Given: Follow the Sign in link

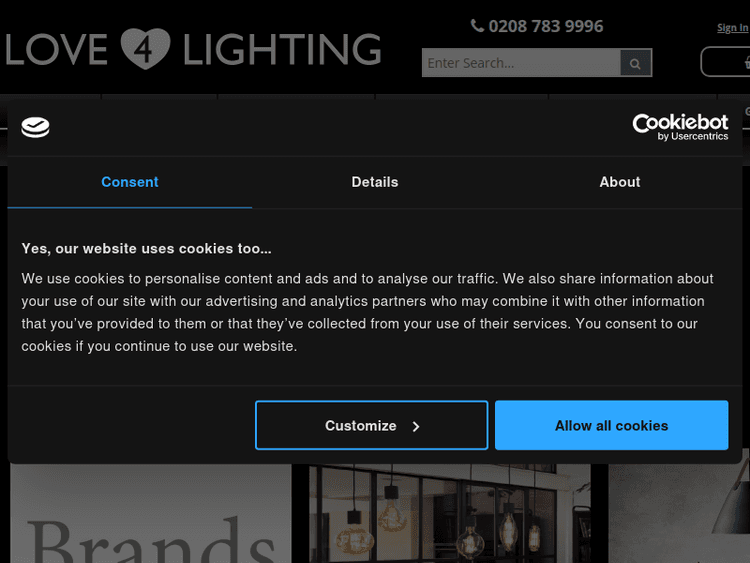Looking at the screenshot, I should (x=732, y=28).
